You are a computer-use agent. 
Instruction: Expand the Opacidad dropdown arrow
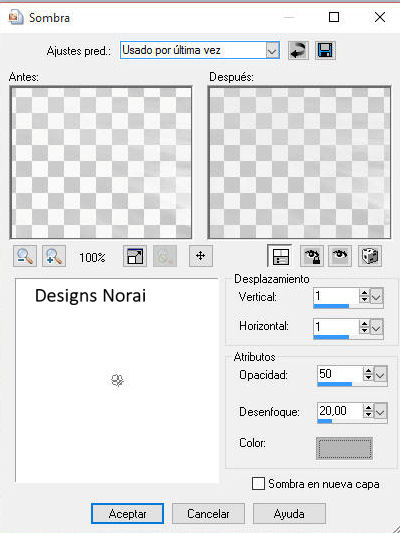point(380,375)
